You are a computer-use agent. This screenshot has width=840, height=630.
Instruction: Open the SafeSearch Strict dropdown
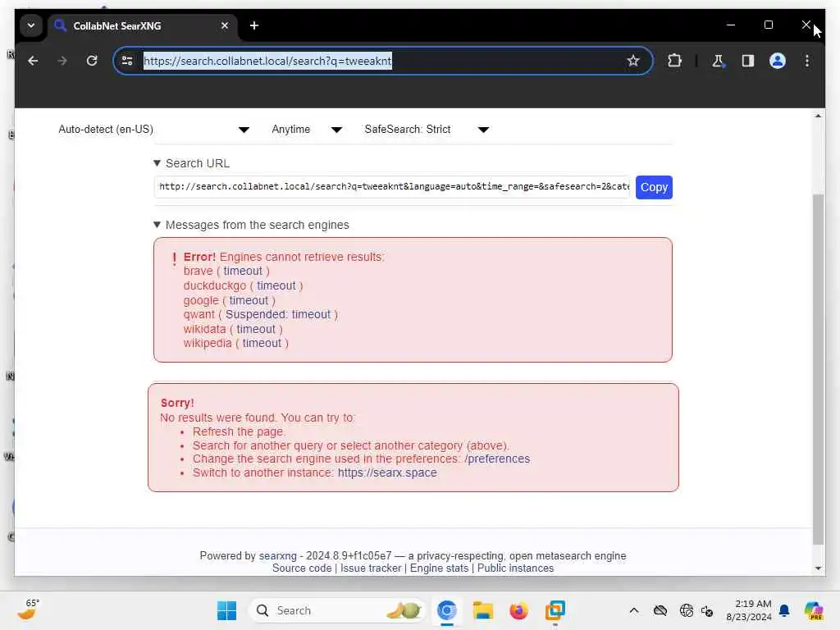point(427,130)
